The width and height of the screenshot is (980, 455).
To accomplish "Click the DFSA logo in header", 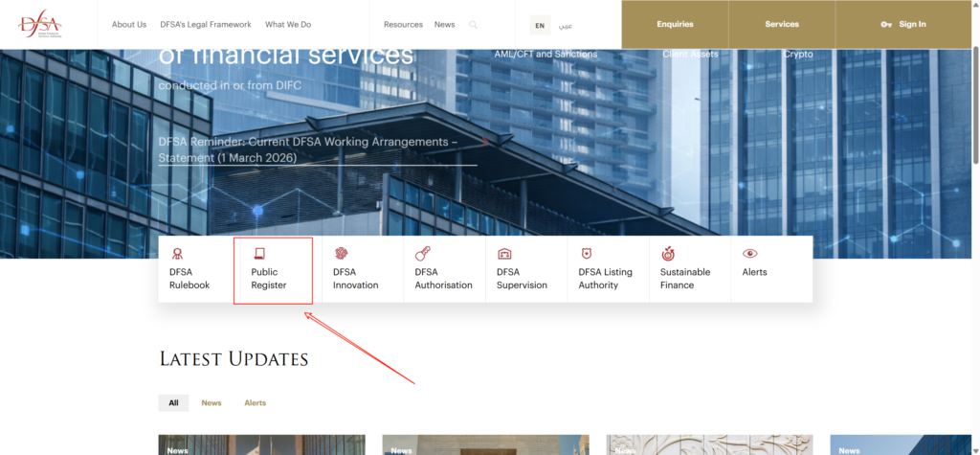I will click(x=41, y=24).
